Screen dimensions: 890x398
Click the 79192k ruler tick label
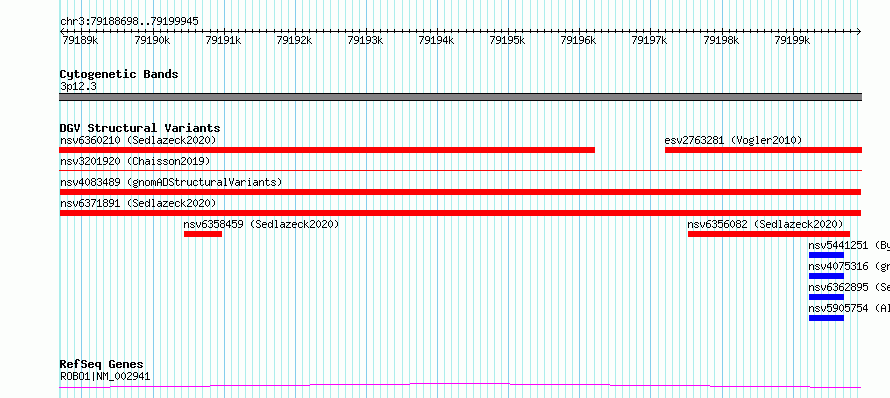(x=294, y=41)
